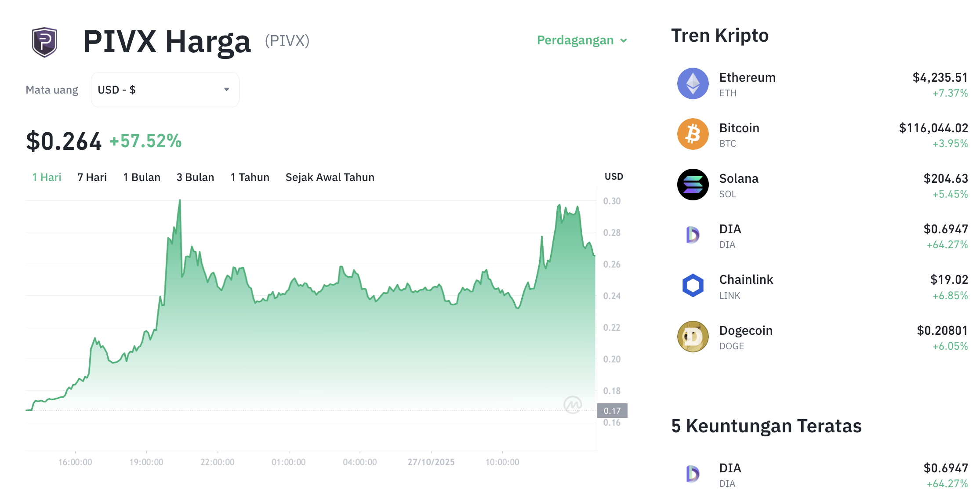The height and width of the screenshot is (500, 980).
Task: Select the 1 Tahun chart period
Action: pyautogui.click(x=250, y=178)
